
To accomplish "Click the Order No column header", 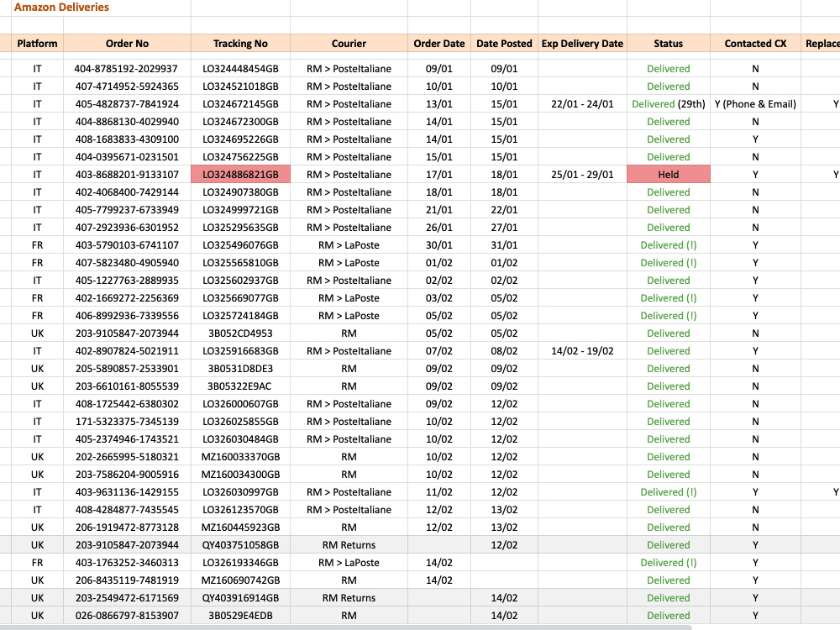I will (127, 44).
